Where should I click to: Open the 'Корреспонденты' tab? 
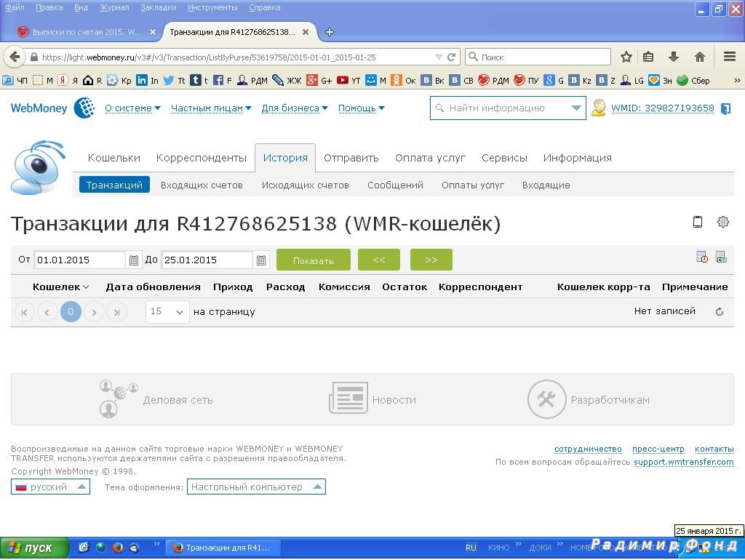202,158
